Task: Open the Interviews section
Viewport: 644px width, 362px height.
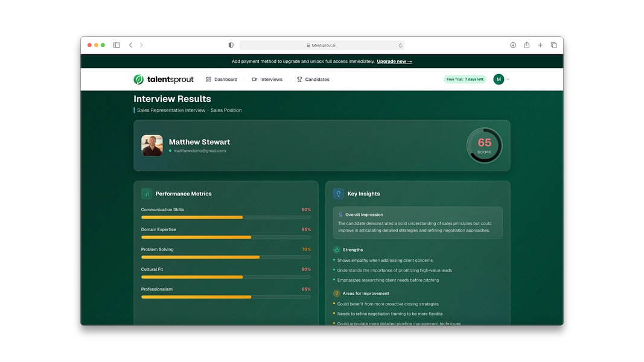Action: (271, 79)
